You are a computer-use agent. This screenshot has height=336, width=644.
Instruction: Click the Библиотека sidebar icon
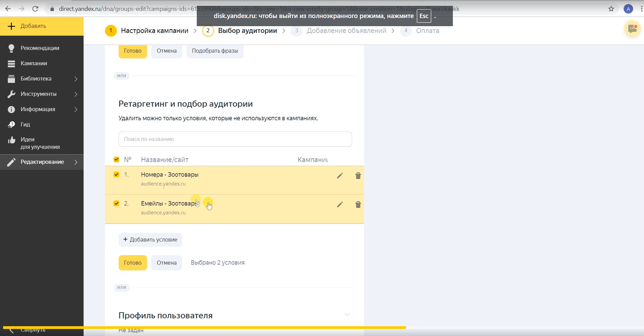[11, 79]
